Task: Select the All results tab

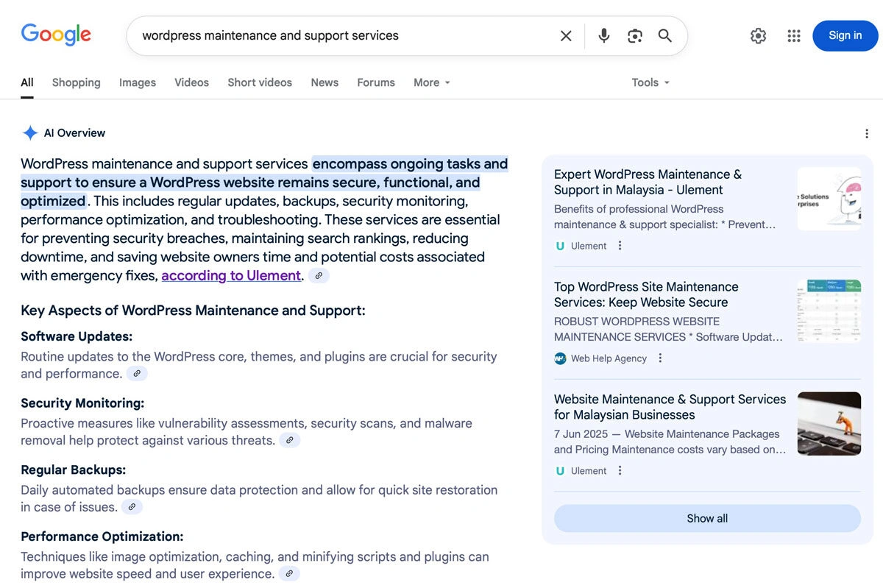Action: [x=27, y=82]
